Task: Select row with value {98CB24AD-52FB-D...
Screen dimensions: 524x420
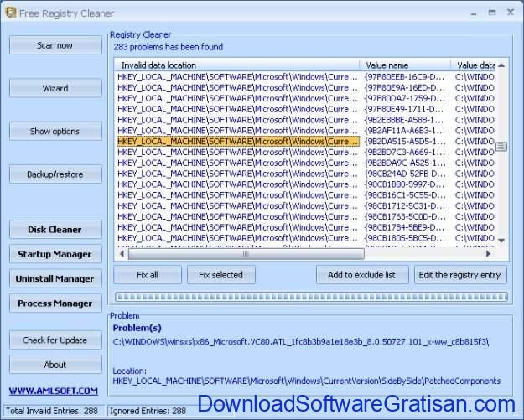Action: point(306,174)
